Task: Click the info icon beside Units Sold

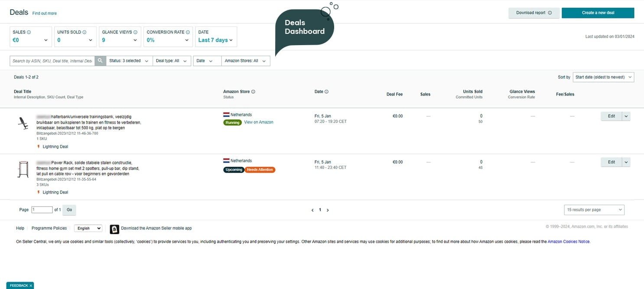Action: 85,32
